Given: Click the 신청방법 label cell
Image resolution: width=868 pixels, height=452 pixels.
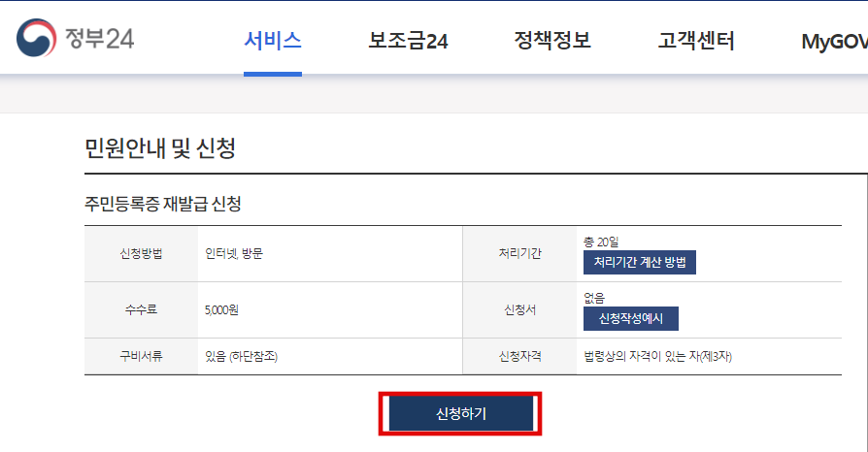Looking at the screenshot, I should (141, 254).
